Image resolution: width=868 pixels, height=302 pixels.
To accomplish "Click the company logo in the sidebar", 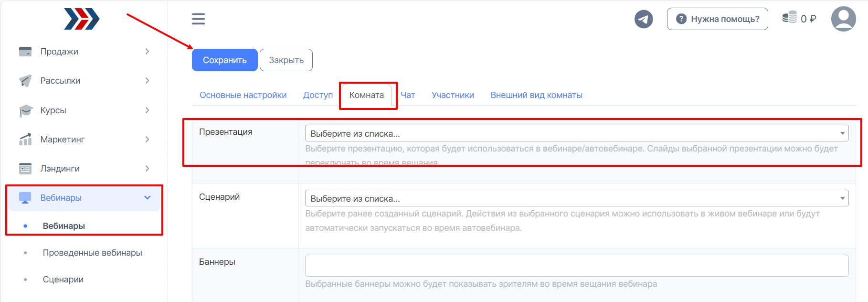I will coord(82,19).
